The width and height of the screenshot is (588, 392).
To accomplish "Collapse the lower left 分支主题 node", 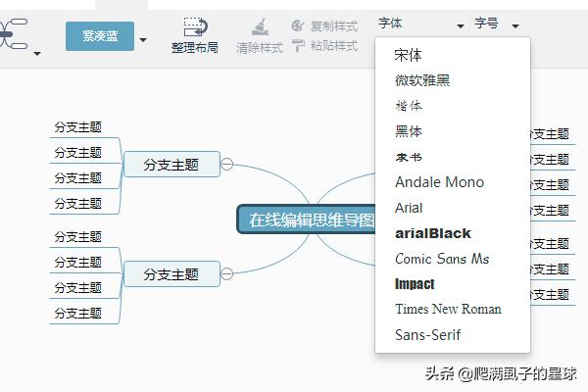I will (227, 274).
